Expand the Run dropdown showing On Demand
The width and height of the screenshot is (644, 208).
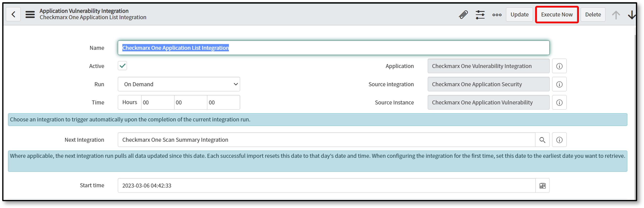[x=179, y=84]
